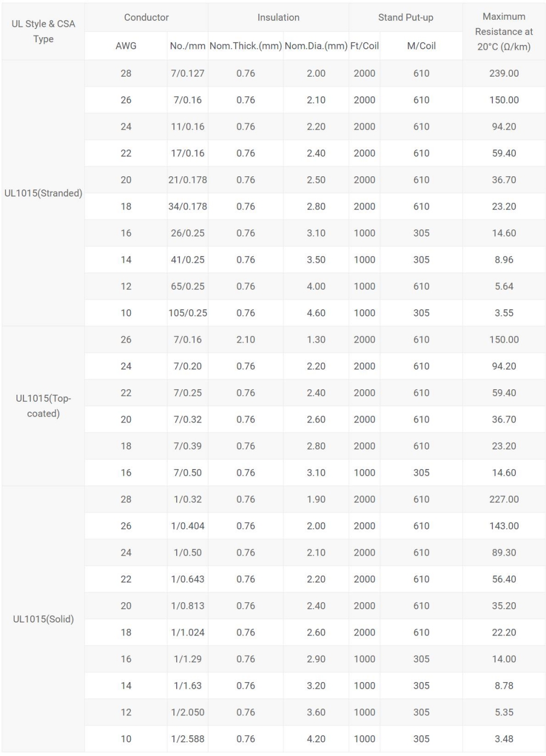Click the UL1015(Top-coated) group cell

43,406
